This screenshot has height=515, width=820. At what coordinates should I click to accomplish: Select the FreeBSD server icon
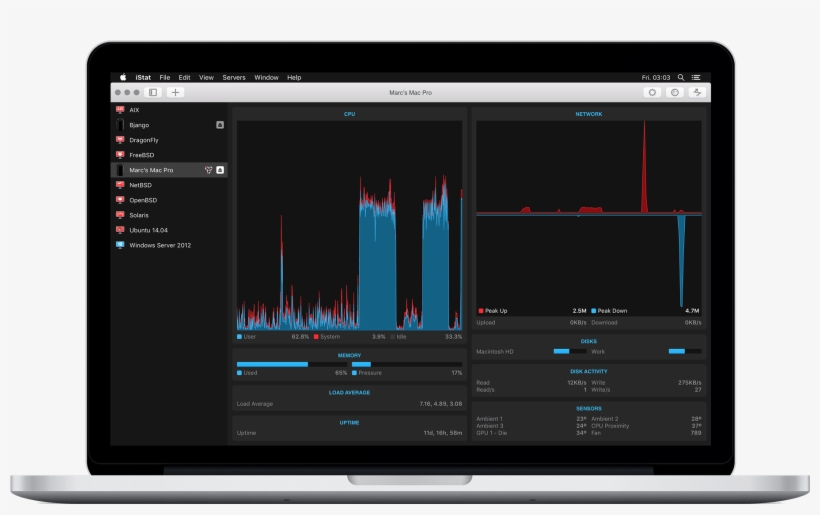[x=120, y=155]
